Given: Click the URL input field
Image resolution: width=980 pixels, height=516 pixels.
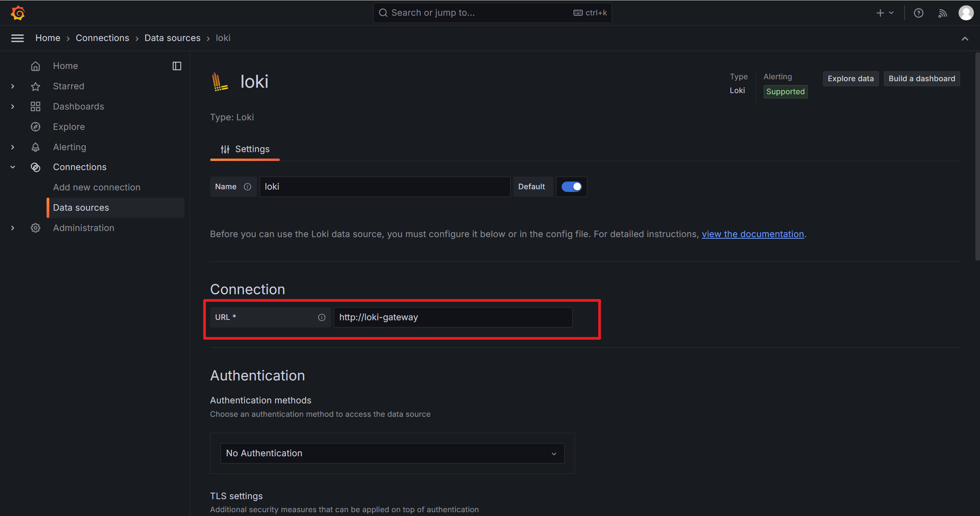Looking at the screenshot, I should [x=453, y=317].
